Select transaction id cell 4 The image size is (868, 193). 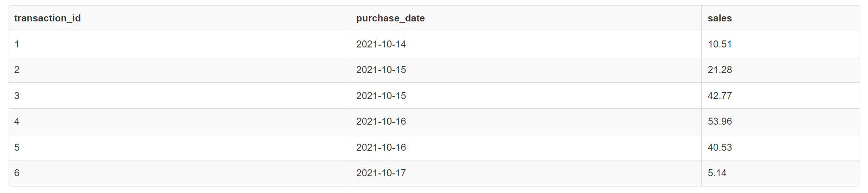17,121
